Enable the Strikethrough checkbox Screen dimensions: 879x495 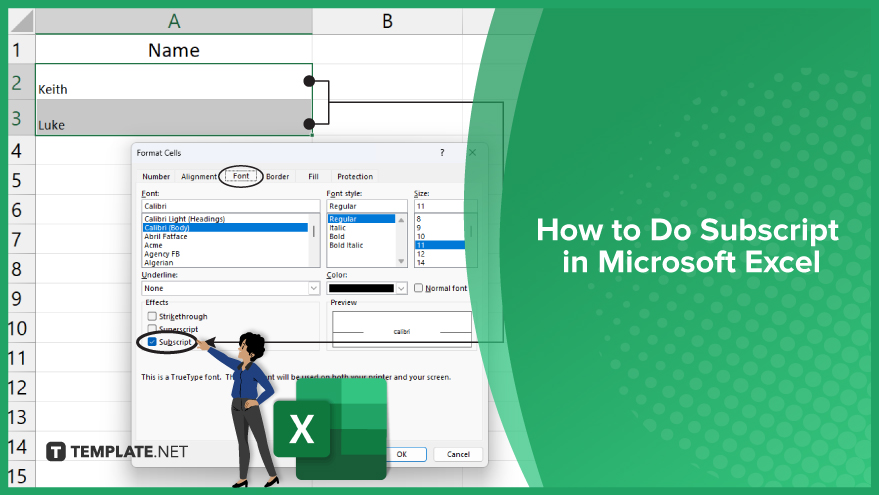152,316
